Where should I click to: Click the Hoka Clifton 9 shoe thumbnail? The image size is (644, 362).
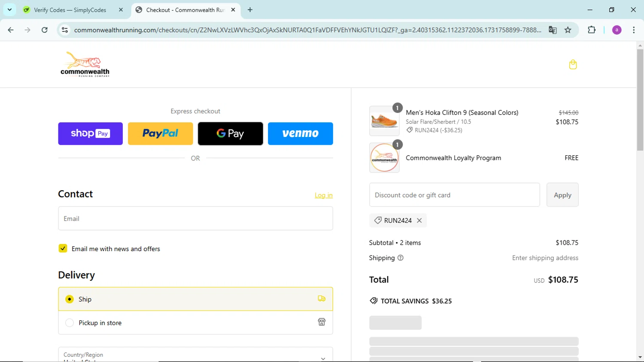(x=384, y=121)
